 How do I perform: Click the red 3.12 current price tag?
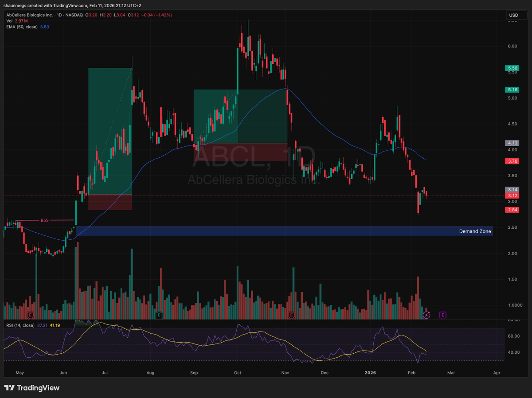[513, 195]
